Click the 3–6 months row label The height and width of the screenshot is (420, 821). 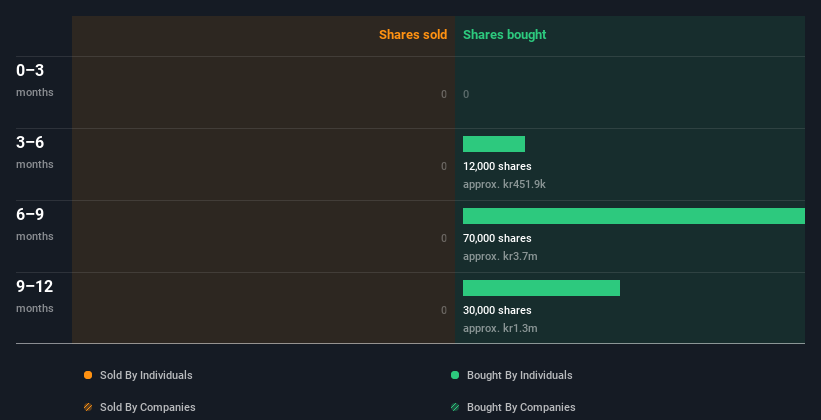[35, 152]
